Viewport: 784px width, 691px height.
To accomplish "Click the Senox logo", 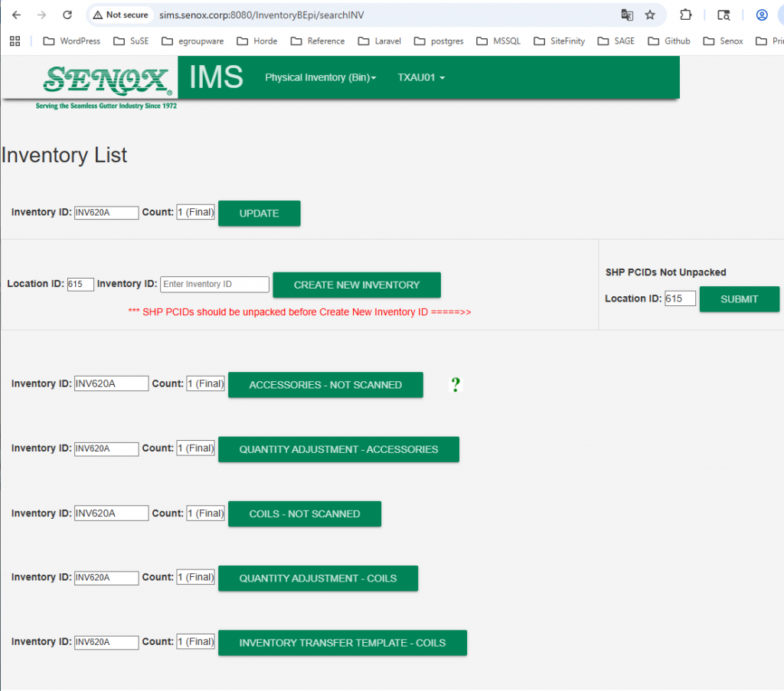I will coord(106,80).
